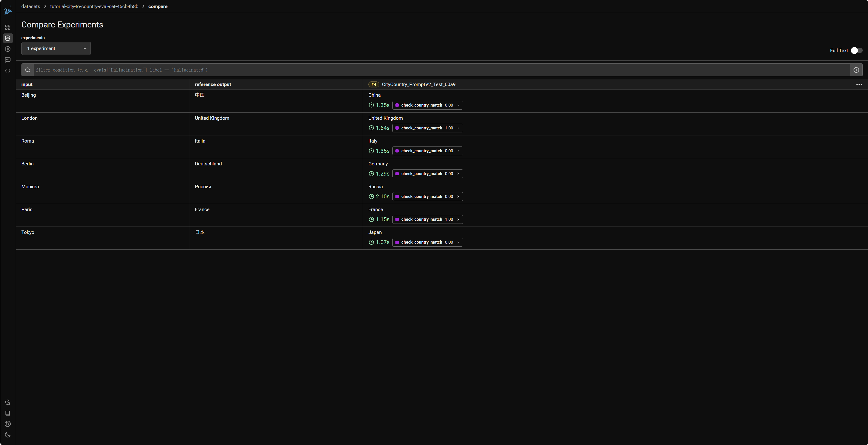Open Playground icon in the sidebar
The height and width of the screenshot is (445, 868).
8,49
